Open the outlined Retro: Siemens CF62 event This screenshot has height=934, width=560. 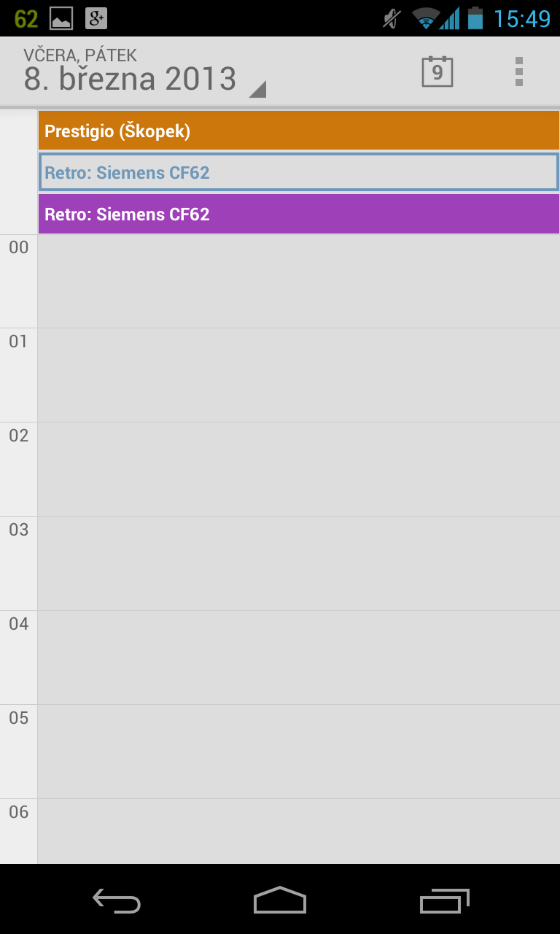click(x=298, y=173)
